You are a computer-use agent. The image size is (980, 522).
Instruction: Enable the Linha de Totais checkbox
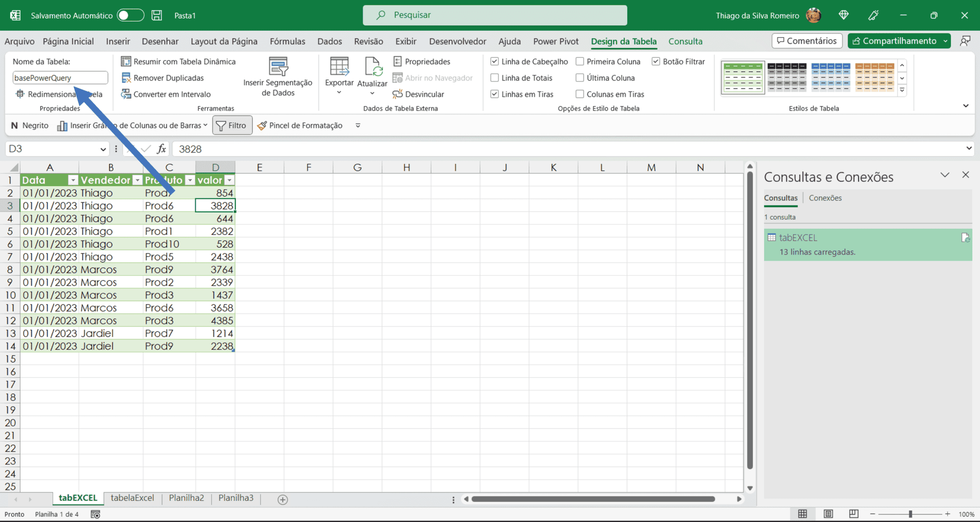(x=494, y=78)
